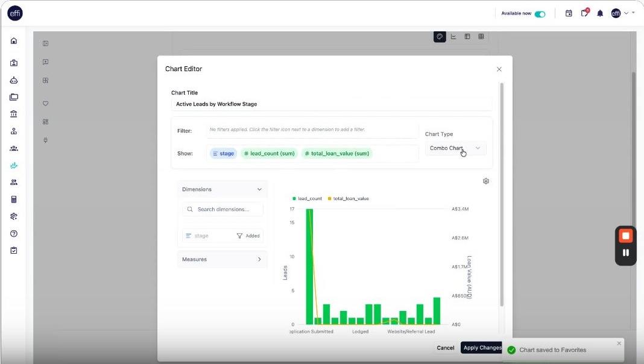Toggle total_loan_value series in the legend
The height and width of the screenshot is (364, 644).
349,199
